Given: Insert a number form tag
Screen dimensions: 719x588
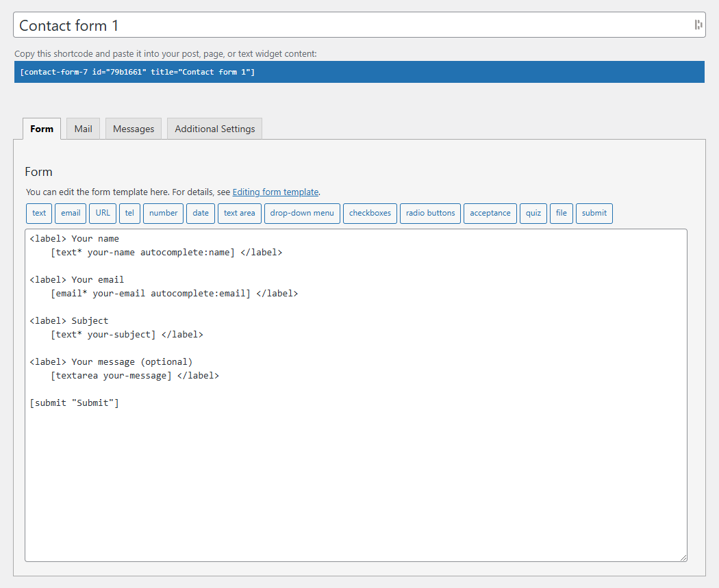Looking at the screenshot, I should tap(163, 213).
